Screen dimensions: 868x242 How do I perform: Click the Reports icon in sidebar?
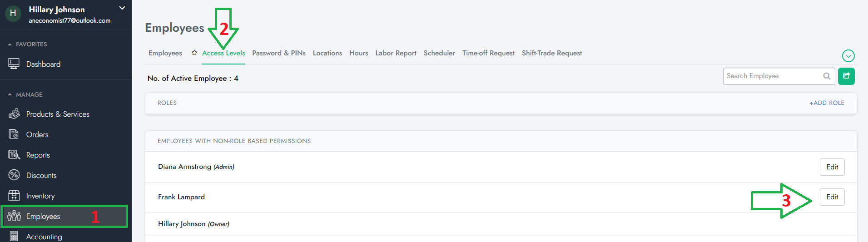click(14, 155)
